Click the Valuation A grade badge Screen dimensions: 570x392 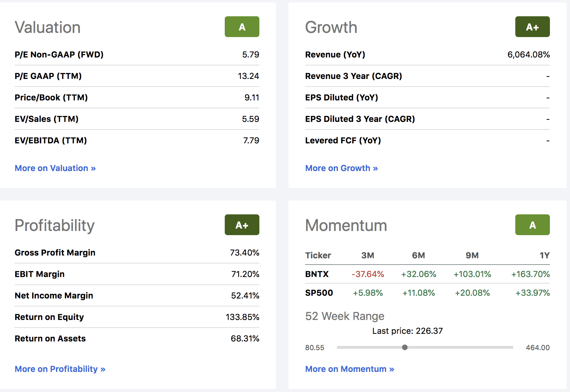[242, 27]
